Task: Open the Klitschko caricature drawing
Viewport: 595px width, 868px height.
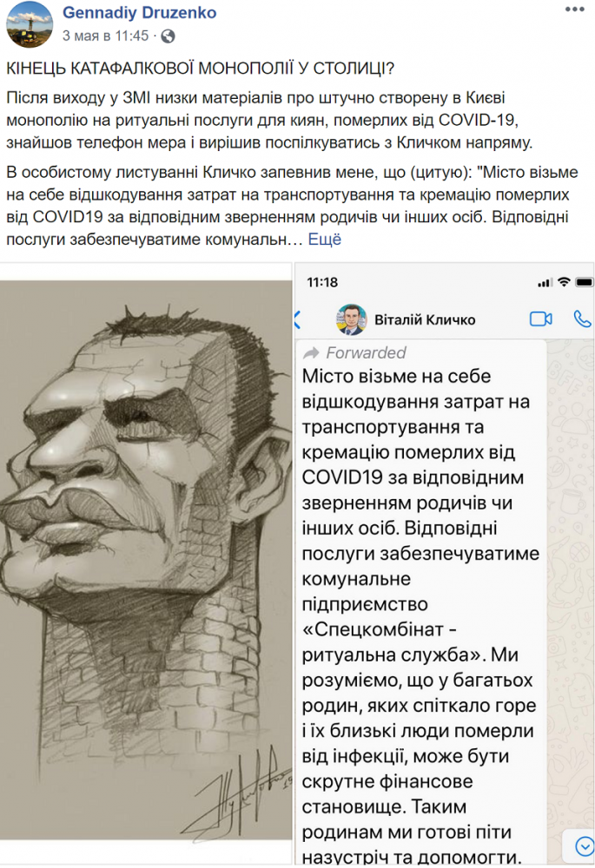Action: click(146, 563)
